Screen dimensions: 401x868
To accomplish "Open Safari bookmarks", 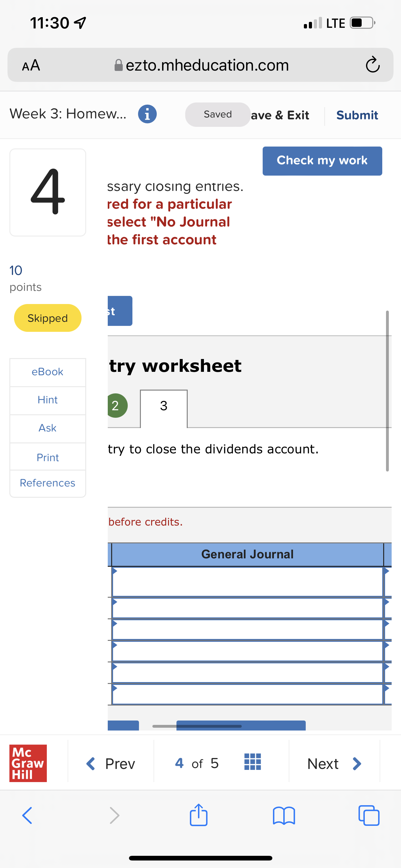I will [284, 816].
